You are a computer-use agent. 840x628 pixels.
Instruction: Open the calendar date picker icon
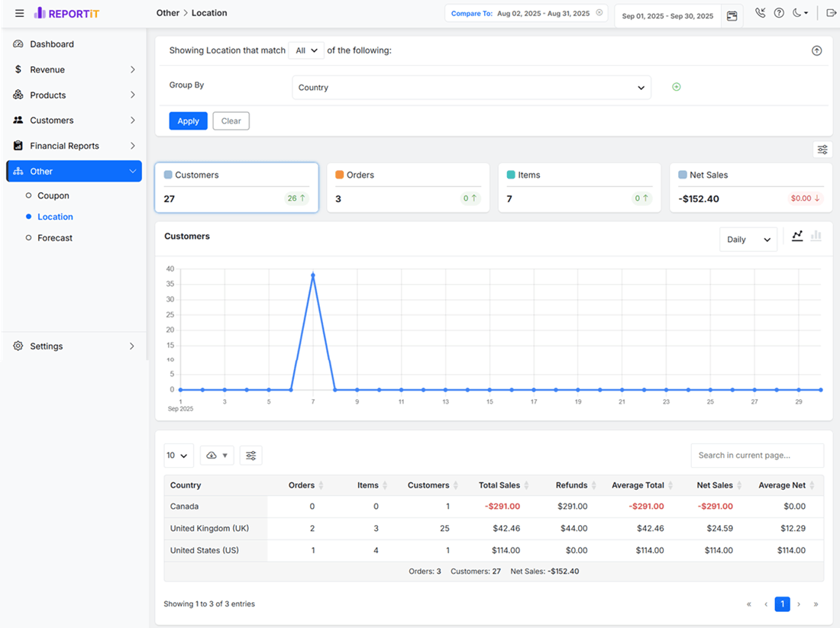click(x=732, y=15)
